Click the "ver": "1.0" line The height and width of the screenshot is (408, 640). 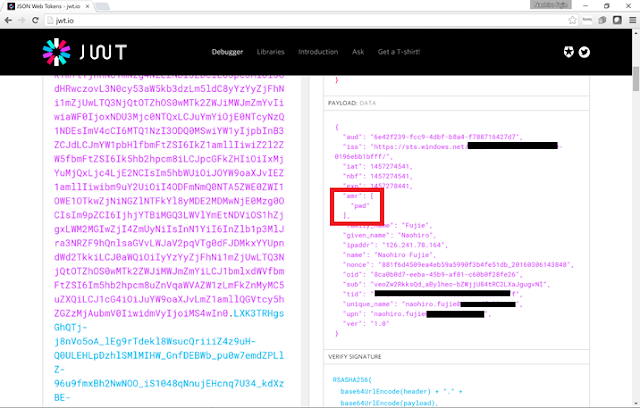click(x=366, y=324)
